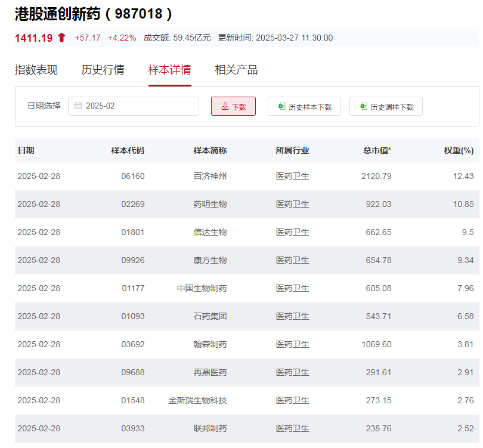This screenshot has height=448, width=483.
Task: Click sample code 01093
Action: 133,316
